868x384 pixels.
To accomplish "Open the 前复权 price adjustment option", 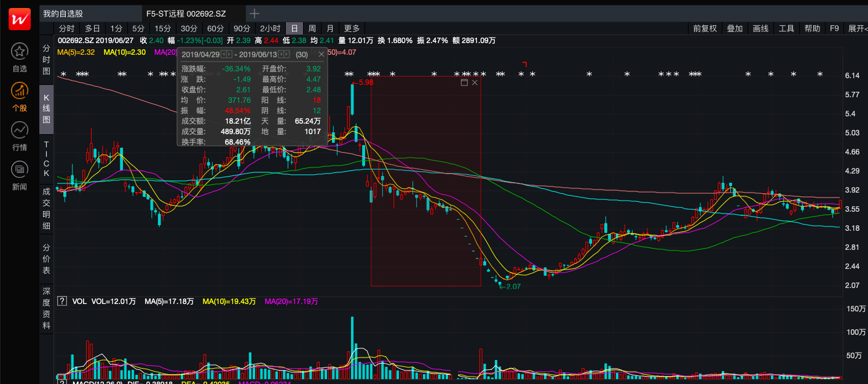I will 705,28.
